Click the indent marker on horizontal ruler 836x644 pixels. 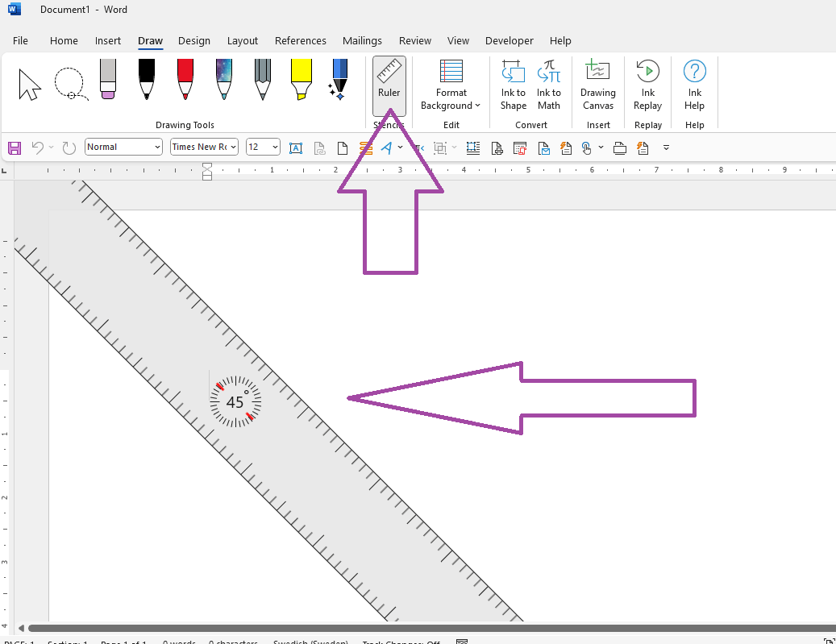tap(207, 172)
